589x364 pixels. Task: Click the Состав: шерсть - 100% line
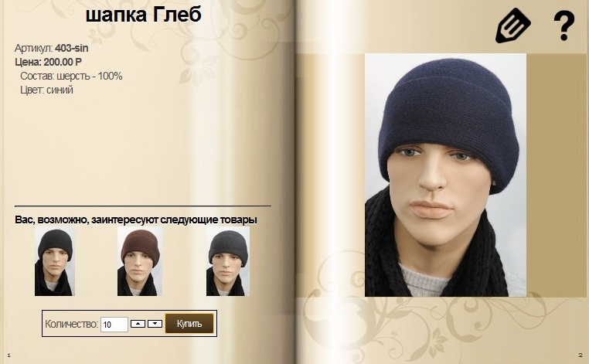coord(71,76)
